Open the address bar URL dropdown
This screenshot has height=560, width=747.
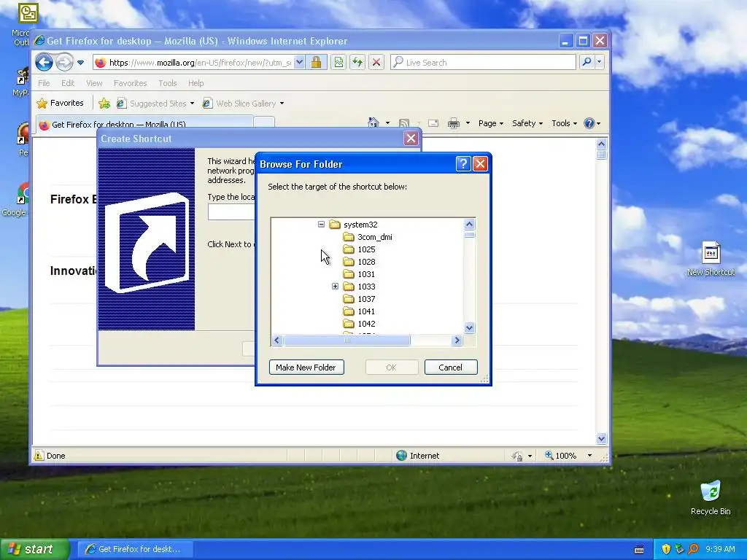[x=299, y=63]
